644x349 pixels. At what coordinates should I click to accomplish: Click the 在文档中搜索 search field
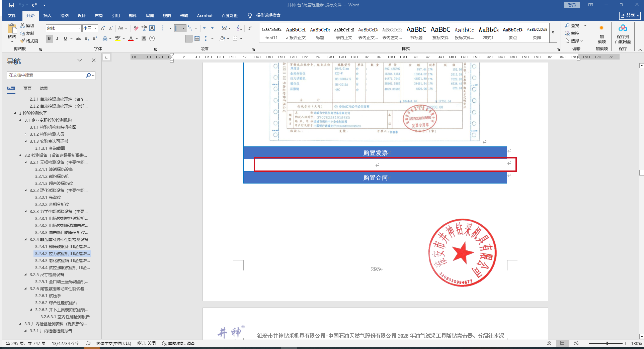(46, 75)
